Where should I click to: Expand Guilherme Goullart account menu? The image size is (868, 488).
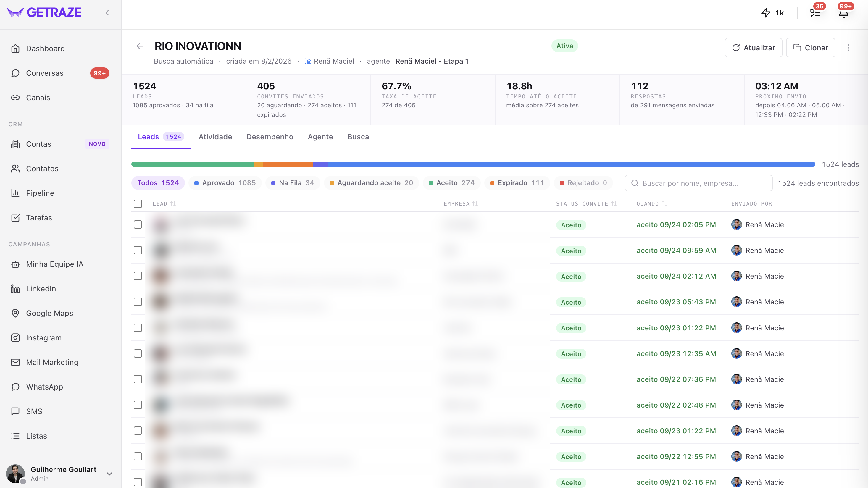coord(109,474)
